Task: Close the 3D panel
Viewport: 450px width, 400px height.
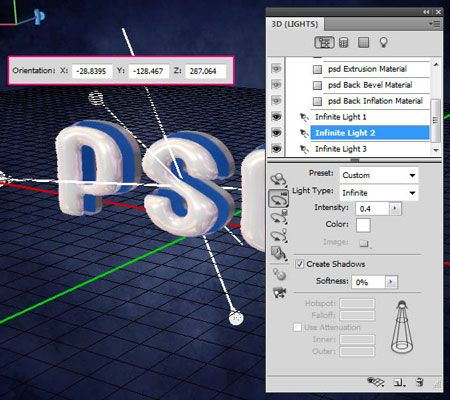Action: pyautogui.click(x=438, y=12)
